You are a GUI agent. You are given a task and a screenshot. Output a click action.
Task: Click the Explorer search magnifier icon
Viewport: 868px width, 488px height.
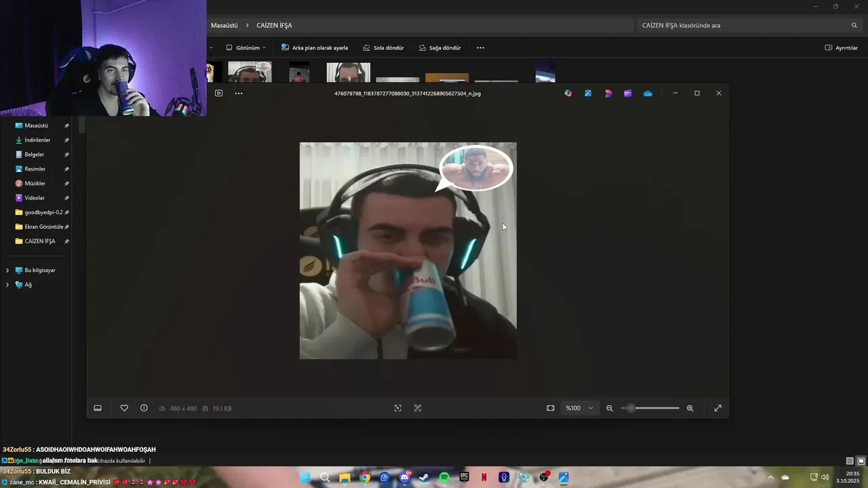(854, 26)
